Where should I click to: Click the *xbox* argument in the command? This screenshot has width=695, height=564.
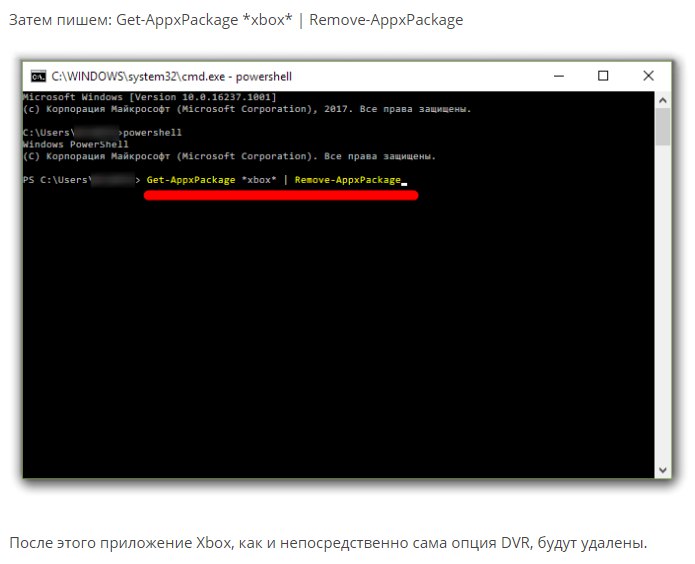tap(257, 180)
